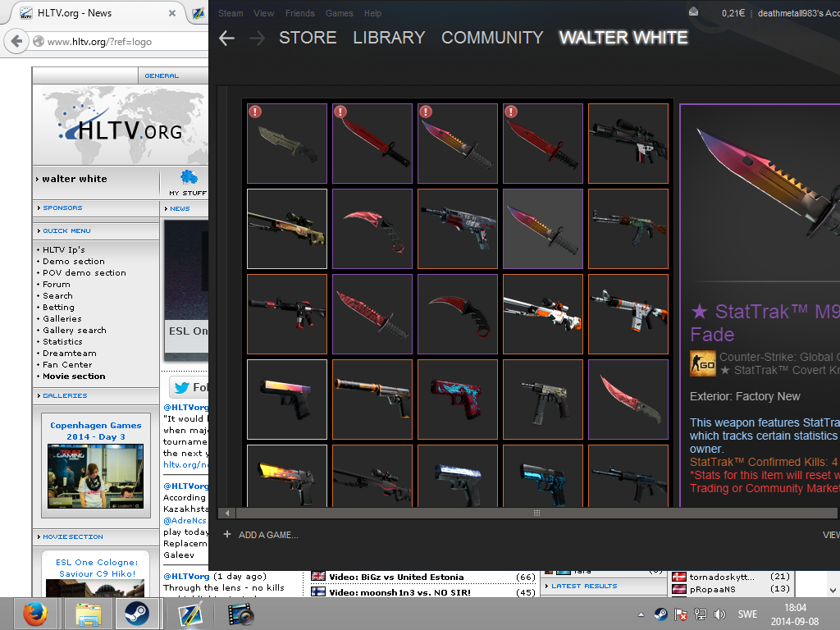Expand the NEWS section header

coord(180,208)
